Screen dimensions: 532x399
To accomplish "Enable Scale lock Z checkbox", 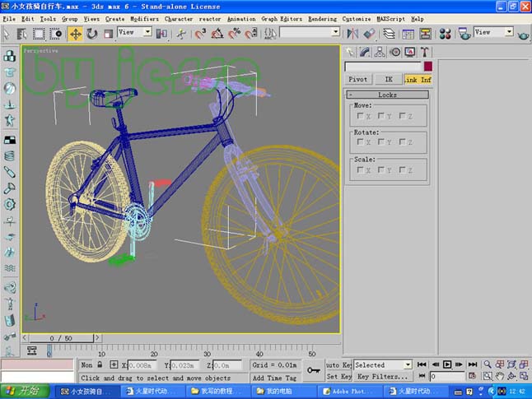I will click(x=402, y=169).
